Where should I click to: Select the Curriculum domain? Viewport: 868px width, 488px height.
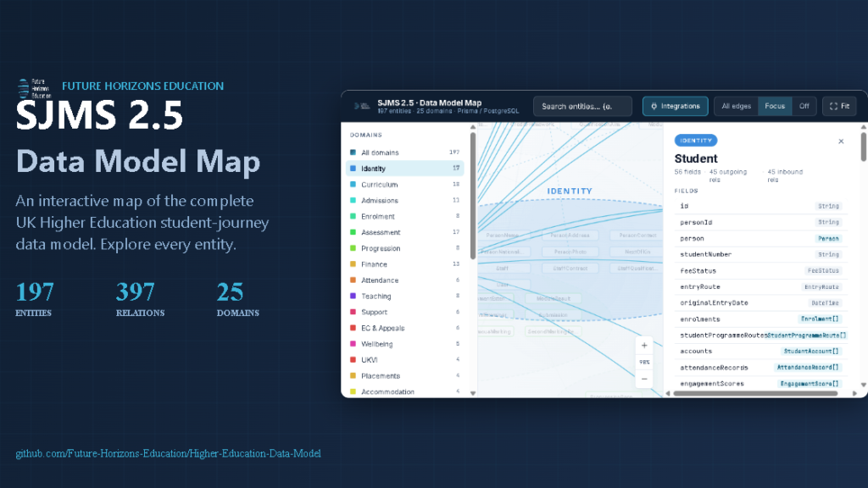(x=404, y=184)
